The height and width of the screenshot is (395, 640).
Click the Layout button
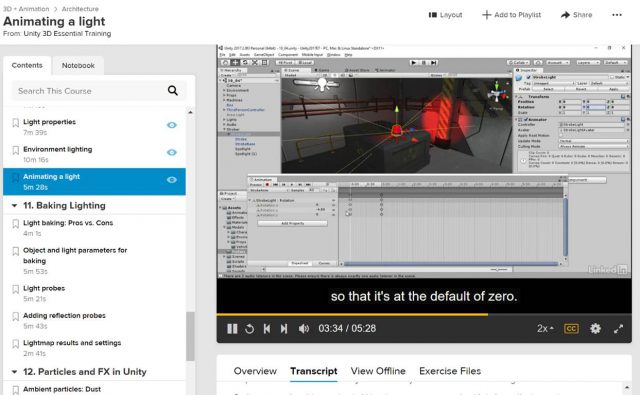pos(445,15)
